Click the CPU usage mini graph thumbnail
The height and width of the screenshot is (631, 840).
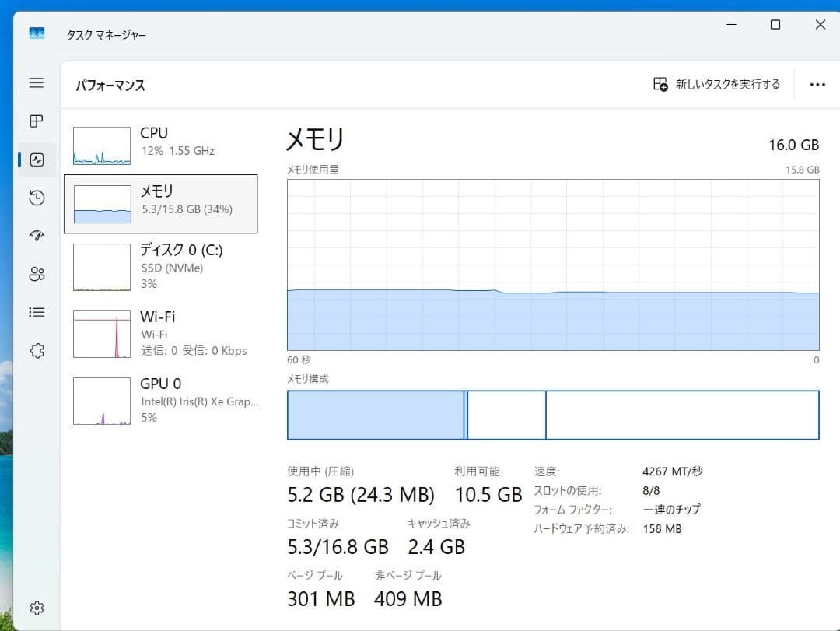[x=100, y=145]
